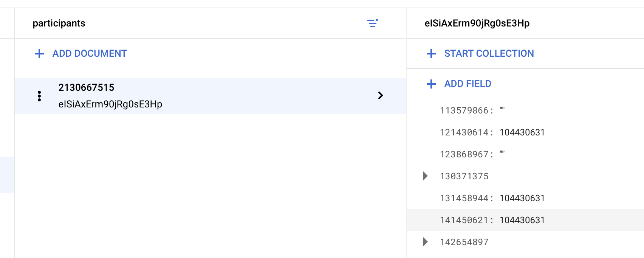Viewport: 644px width, 258px height.
Task: Click the ADD DOCUMENT button
Action: (x=81, y=54)
